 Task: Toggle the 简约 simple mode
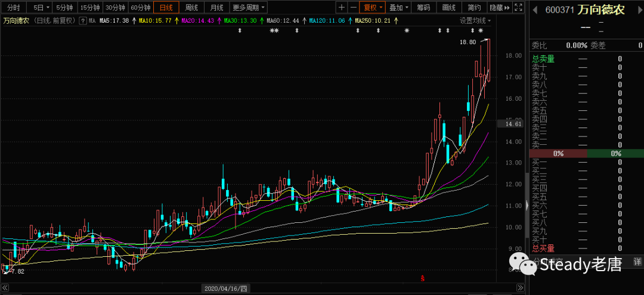(474, 8)
